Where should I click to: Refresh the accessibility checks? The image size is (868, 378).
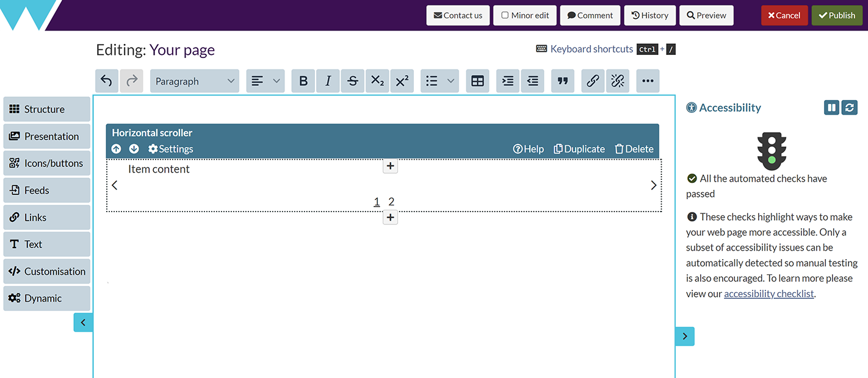[849, 107]
